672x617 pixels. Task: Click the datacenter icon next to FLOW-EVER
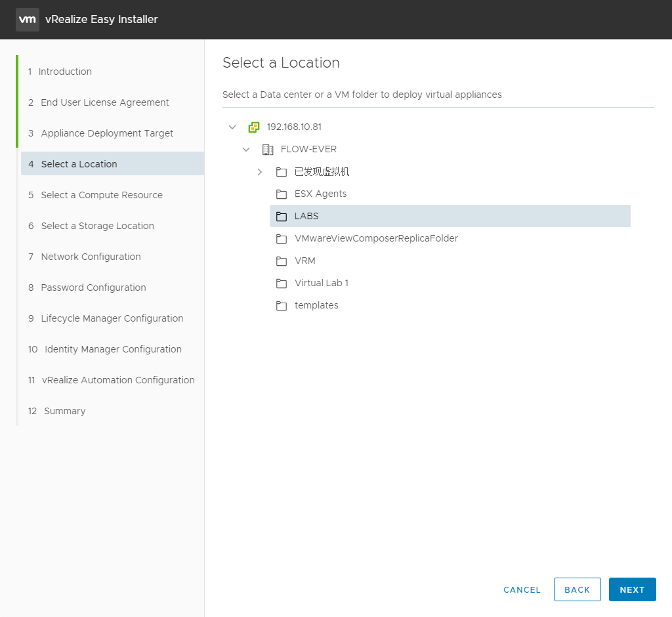click(268, 149)
